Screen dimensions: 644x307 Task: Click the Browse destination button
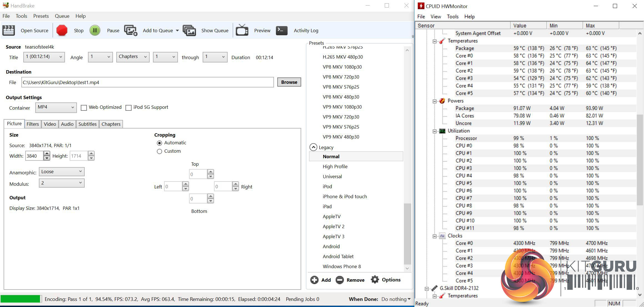pyautogui.click(x=289, y=82)
